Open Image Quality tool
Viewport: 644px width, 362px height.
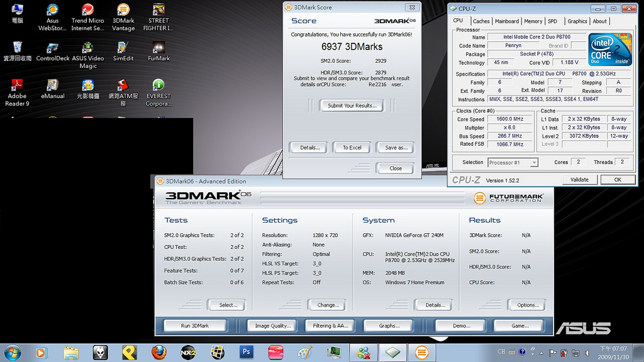[x=273, y=326]
